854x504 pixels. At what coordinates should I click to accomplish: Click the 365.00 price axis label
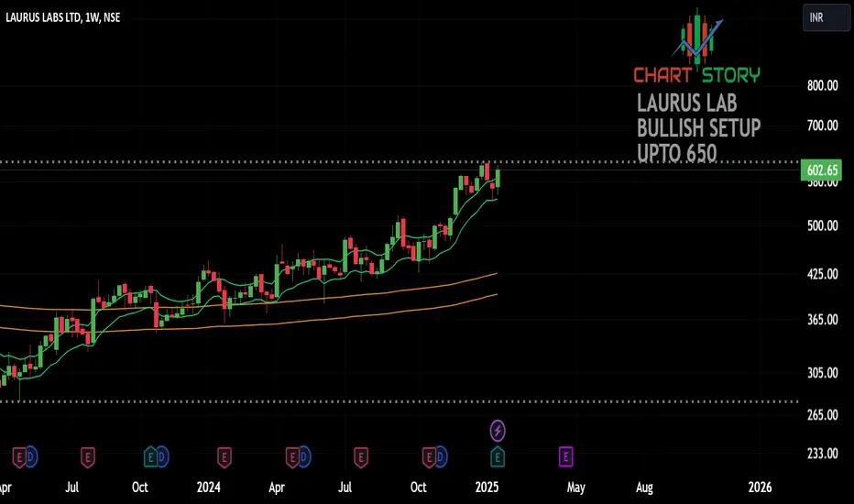click(x=823, y=319)
